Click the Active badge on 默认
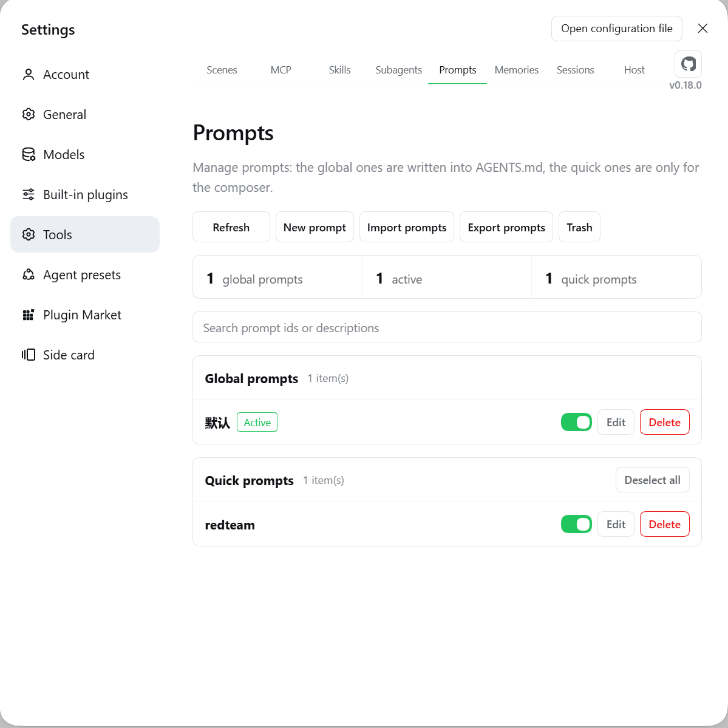Screen dimensions: 728x728 coord(257,422)
